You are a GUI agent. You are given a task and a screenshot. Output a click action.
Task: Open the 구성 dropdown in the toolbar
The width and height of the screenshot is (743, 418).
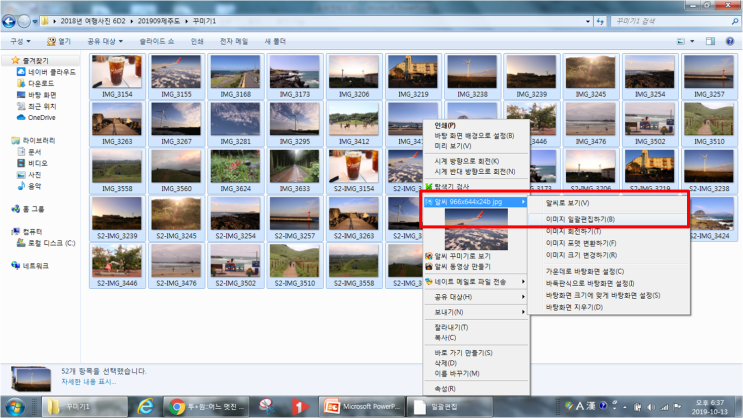click(x=20, y=41)
